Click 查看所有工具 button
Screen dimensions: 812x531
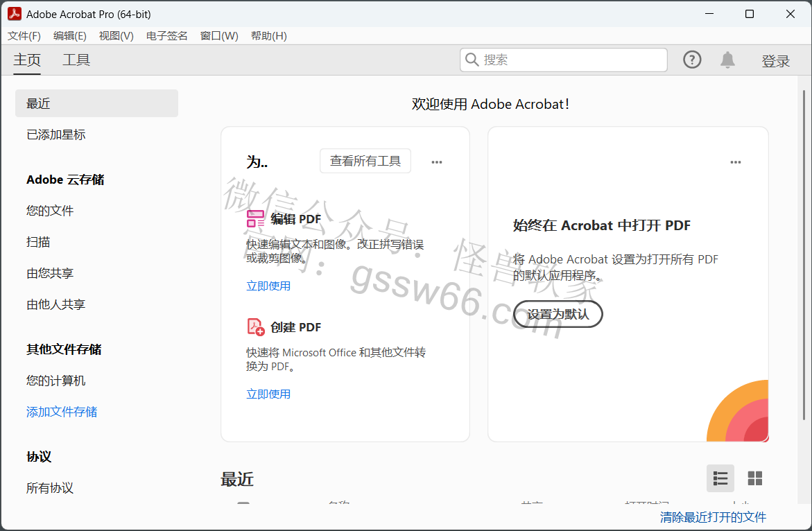[x=365, y=161]
